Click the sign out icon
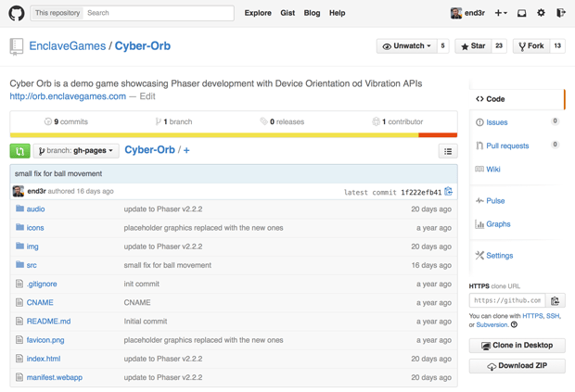Viewport: 575px width, 392px height. [x=561, y=13]
